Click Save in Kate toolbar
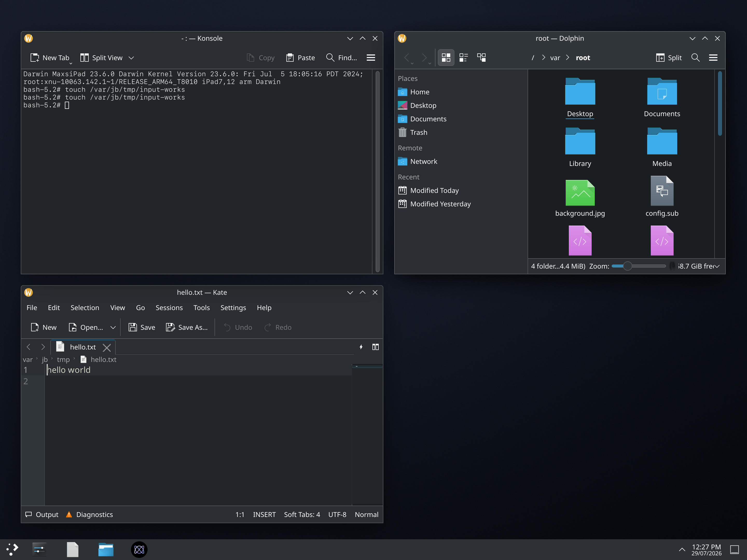Image resolution: width=747 pixels, height=560 pixels. [142, 327]
